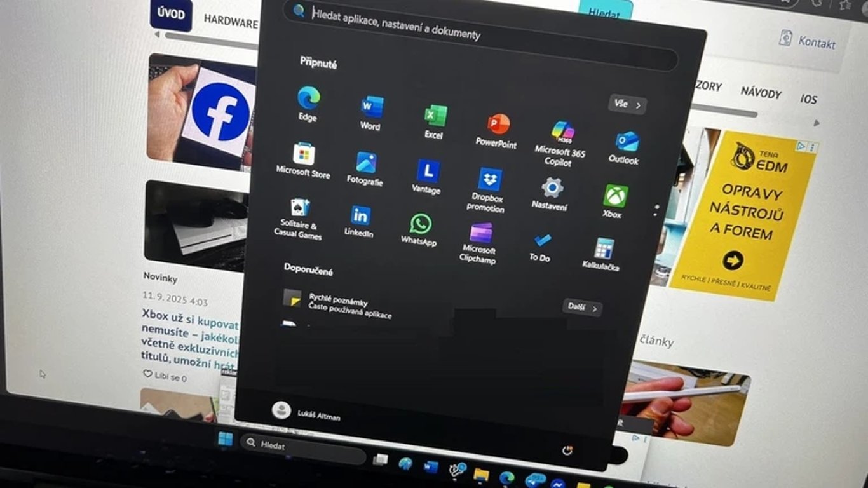
Task: Open Edge from the pinned apps
Action: coord(308,104)
